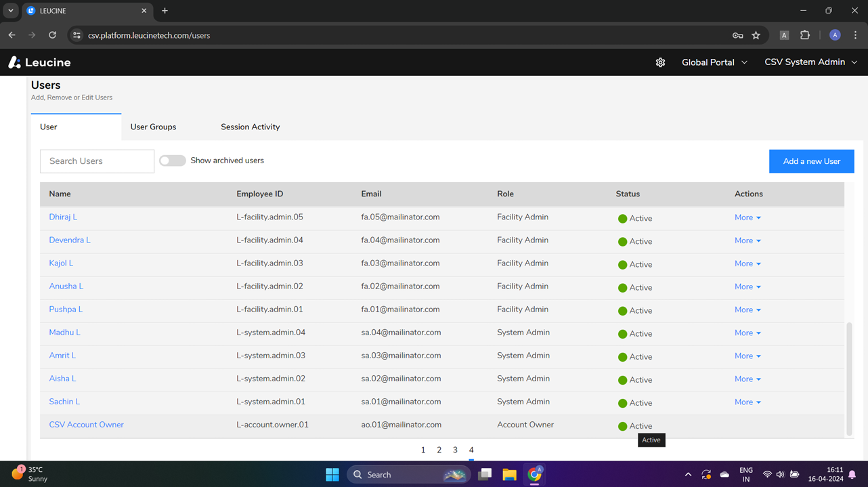Click employee ID L-account.owner.01
This screenshot has width=868, height=487.
(272, 425)
